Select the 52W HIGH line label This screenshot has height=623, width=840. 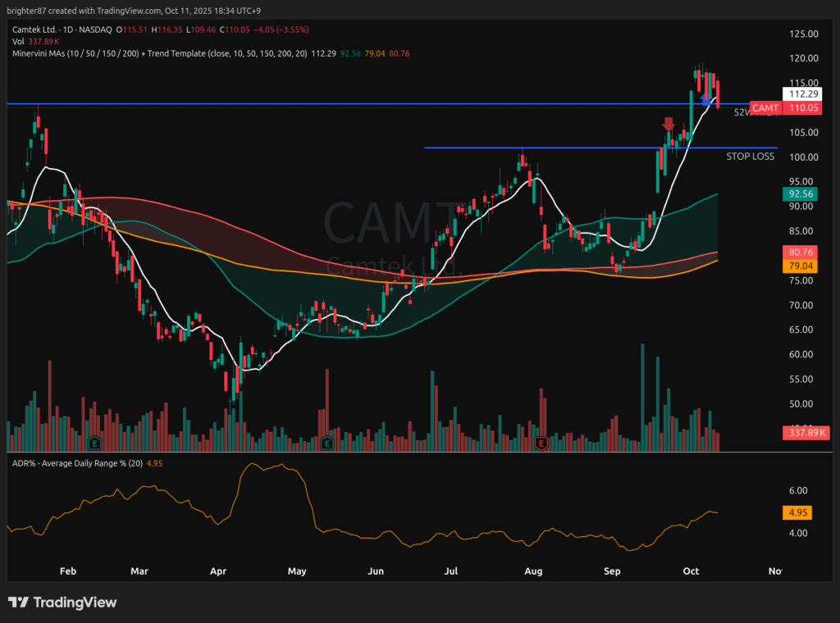[751, 113]
